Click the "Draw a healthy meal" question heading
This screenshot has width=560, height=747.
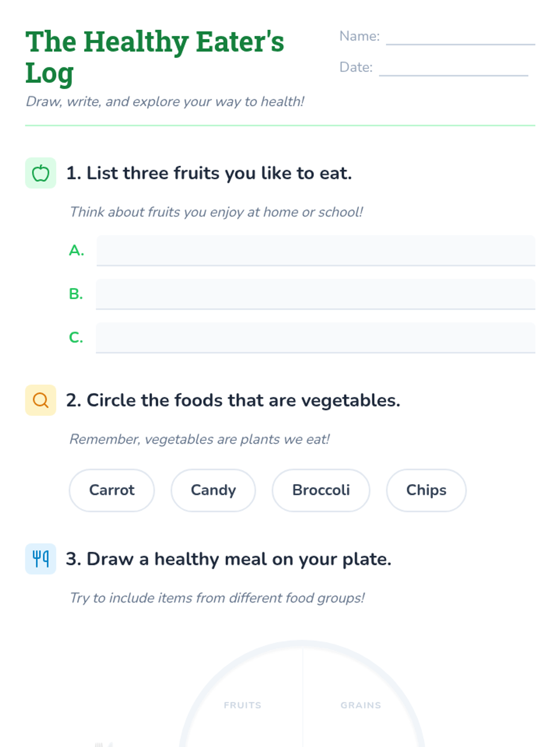[228, 559]
